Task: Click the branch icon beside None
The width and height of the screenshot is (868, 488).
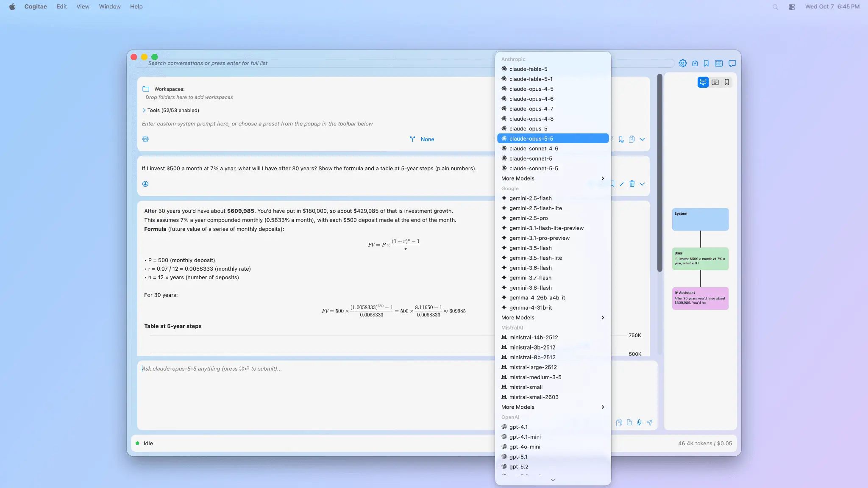Action: point(412,139)
